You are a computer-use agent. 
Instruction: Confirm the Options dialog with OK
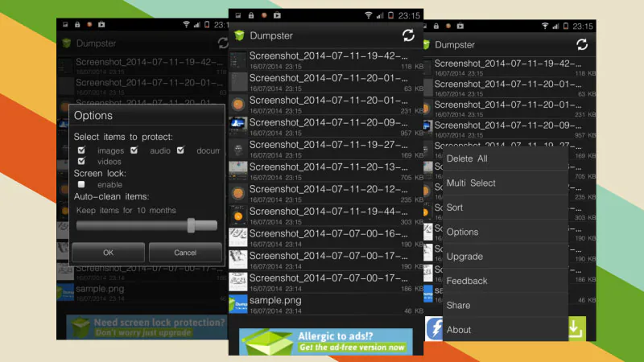click(x=109, y=253)
